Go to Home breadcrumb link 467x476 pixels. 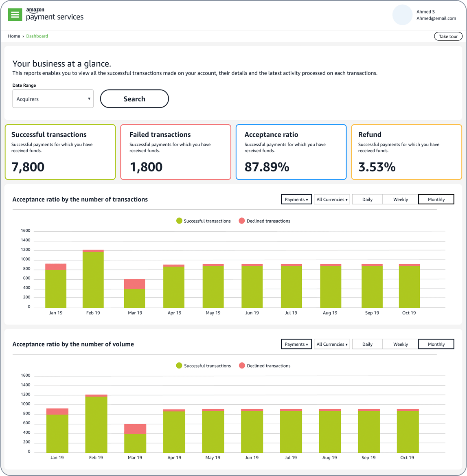[14, 36]
